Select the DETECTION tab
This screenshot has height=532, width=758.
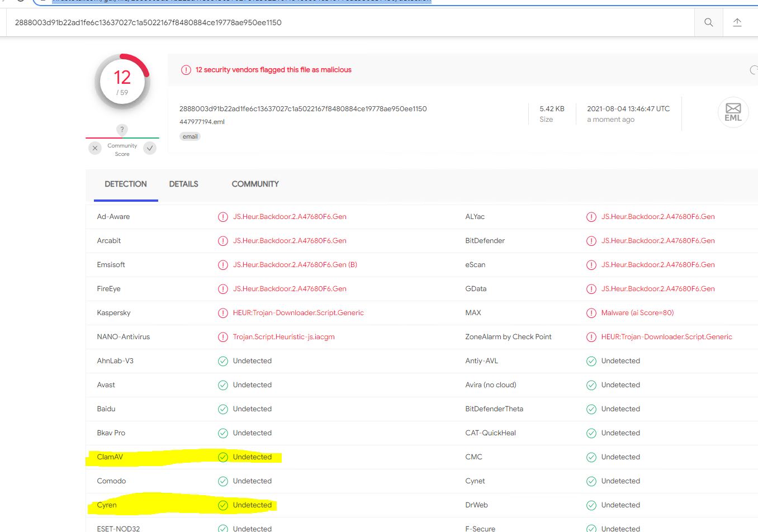[x=126, y=184]
